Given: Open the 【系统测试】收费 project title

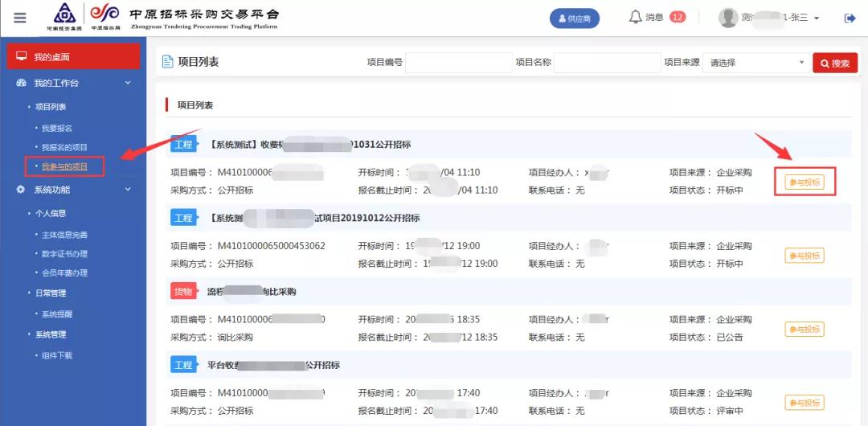Looking at the screenshot, I should click(310, 145).
